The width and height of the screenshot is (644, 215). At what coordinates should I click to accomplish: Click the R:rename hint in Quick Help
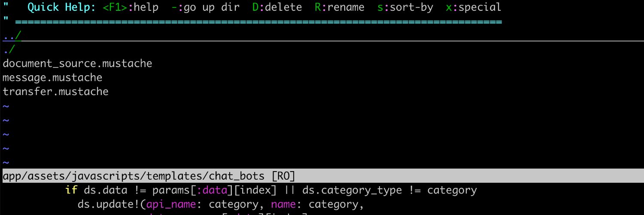point(339,7)
